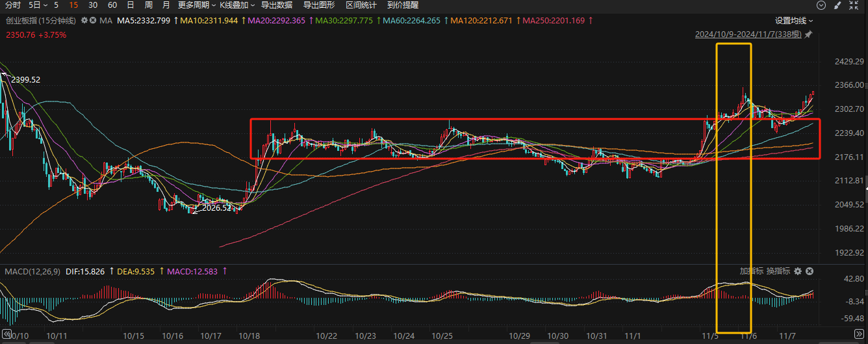The width and height of the screenshot is (868, 344).
Task: Open the 设置均线 dropdown
Action: [x=794, y=21]
